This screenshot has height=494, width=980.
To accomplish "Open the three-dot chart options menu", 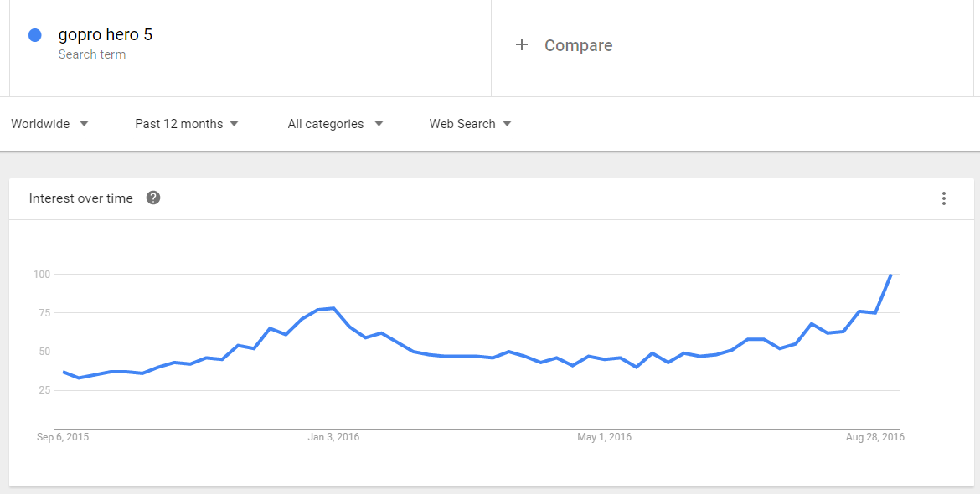I will tap(944, 198).
